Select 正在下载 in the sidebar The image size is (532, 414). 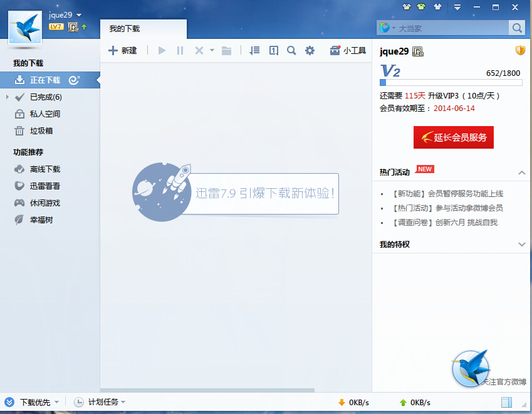pos(50,80)
